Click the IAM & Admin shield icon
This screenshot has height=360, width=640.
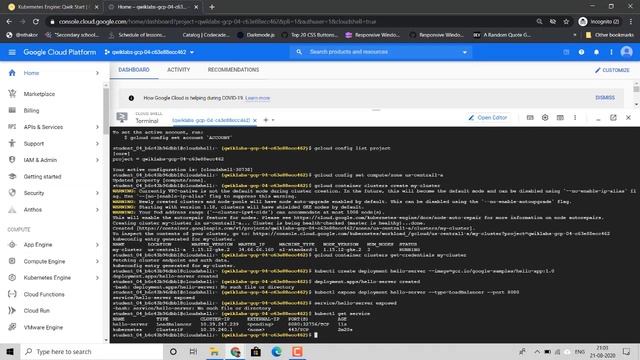pyautogui.click(x=12, y=160)
